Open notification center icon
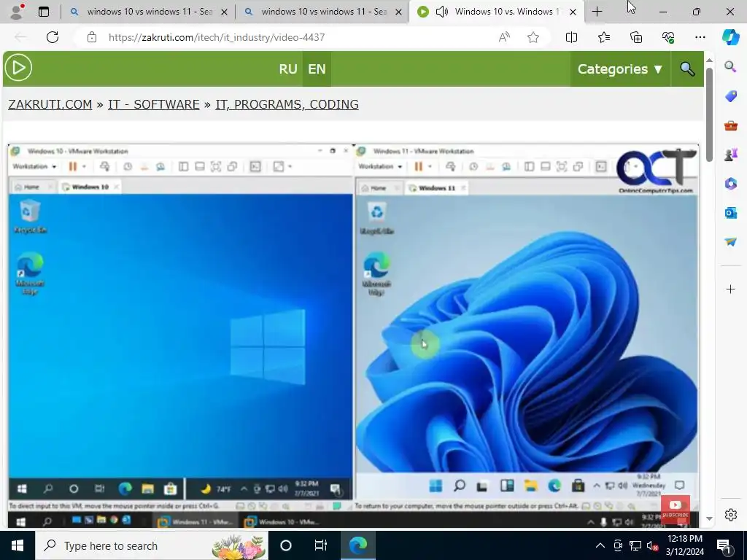The image size is (747, 560). [x=724, y=545]
